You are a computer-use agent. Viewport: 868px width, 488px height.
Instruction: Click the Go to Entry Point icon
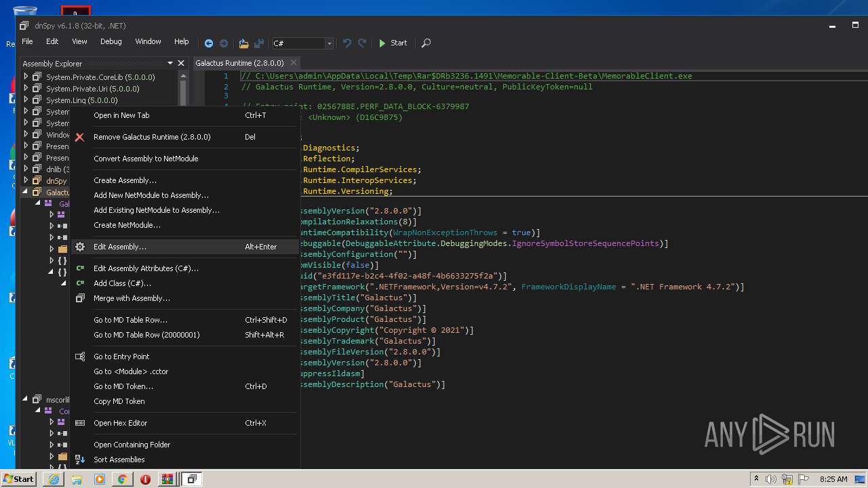pyautogui.click(x=80, y=357)
